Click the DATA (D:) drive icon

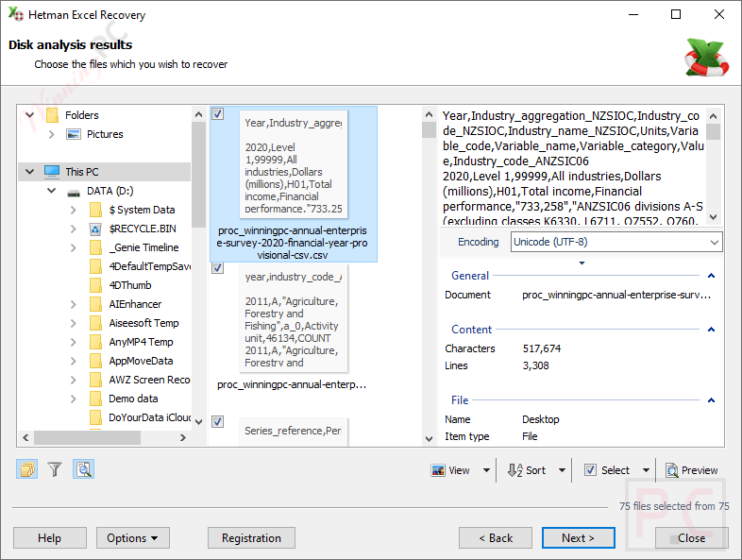(x=74, y=193)
